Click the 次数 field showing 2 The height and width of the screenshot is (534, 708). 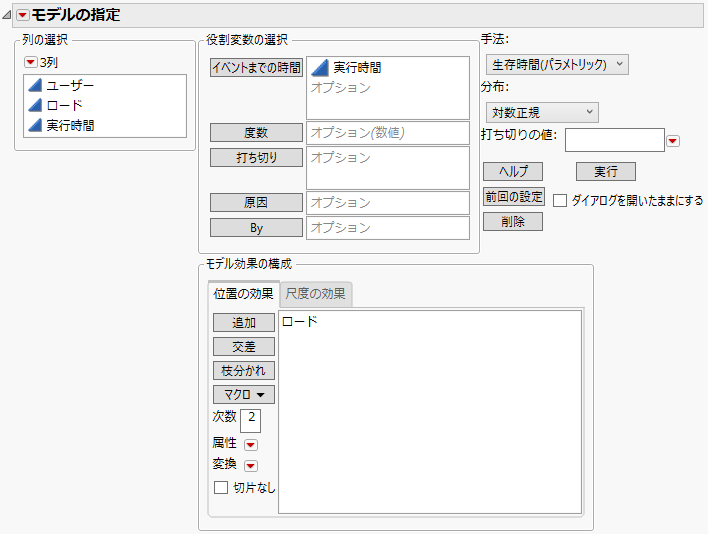tap(251, 421)
